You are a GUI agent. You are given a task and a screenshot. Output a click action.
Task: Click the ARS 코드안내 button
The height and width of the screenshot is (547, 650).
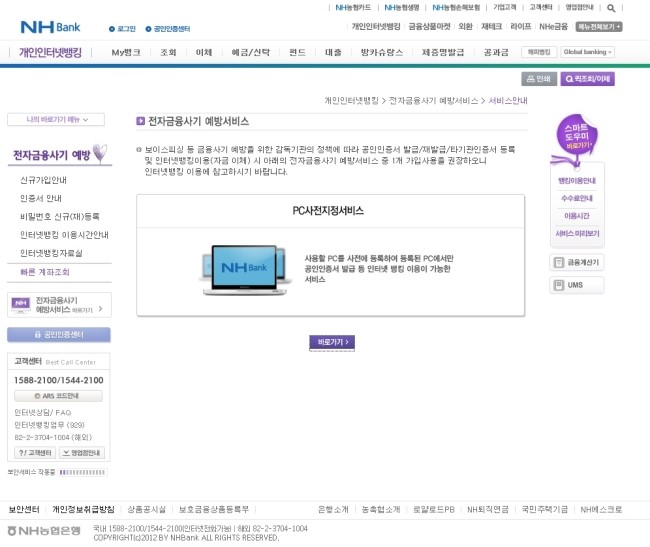pyautogui.click(x=58, y=396)
